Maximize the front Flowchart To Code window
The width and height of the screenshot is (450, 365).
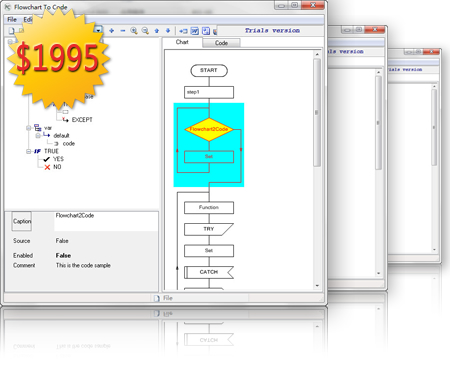point(295,5)
